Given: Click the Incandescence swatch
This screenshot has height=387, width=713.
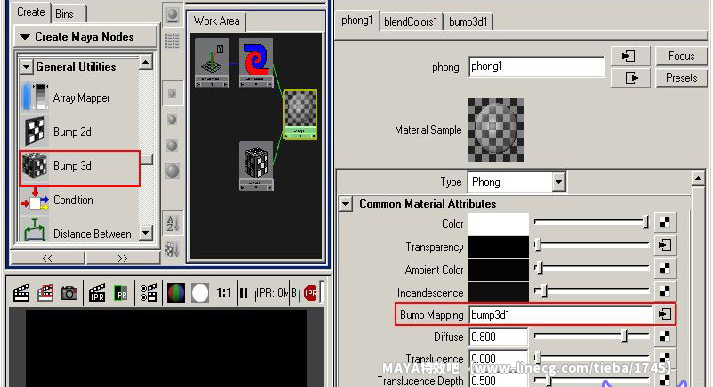Looking at the screenshot, I should click(498, 292).
